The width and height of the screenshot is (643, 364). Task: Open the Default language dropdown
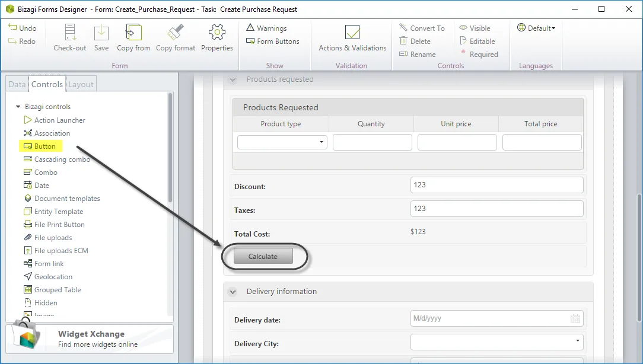tap(536, 28)
